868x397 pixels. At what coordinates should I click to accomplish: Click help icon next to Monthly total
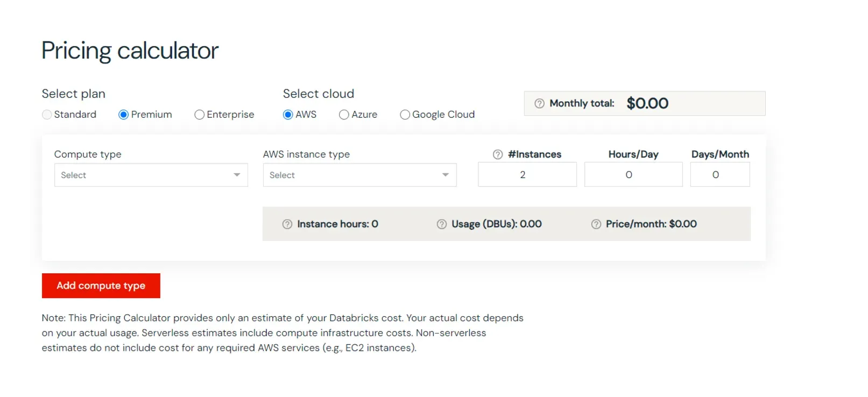click(x=539, y=103)
